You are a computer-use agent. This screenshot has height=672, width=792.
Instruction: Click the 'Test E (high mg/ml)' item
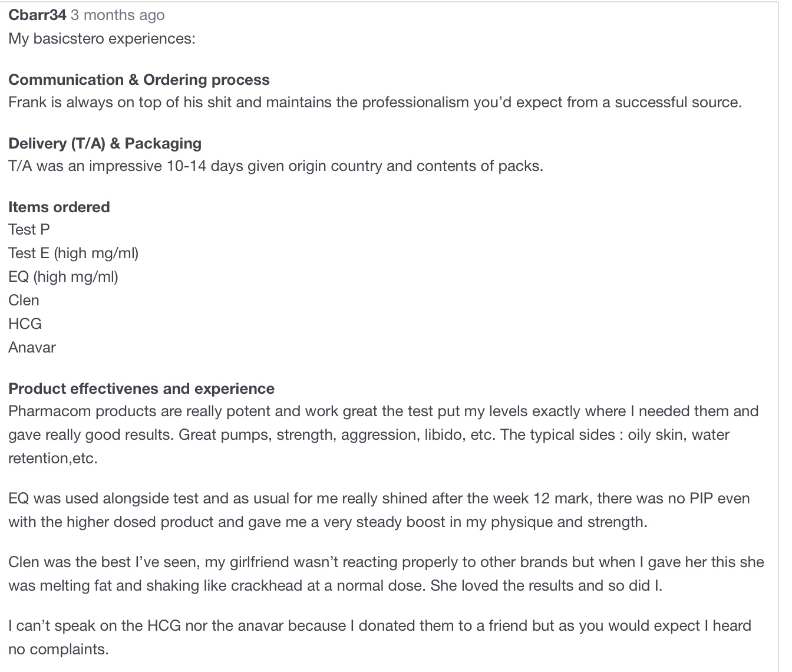click(x=74, y=253)
